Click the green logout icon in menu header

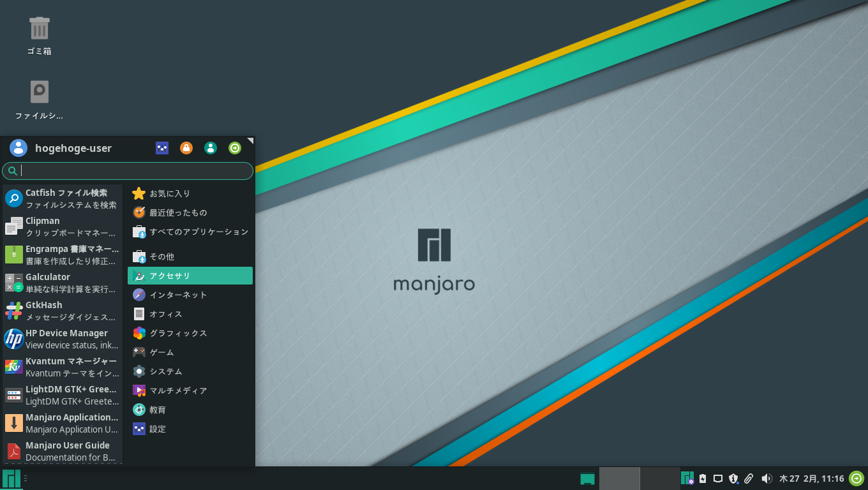235,148
